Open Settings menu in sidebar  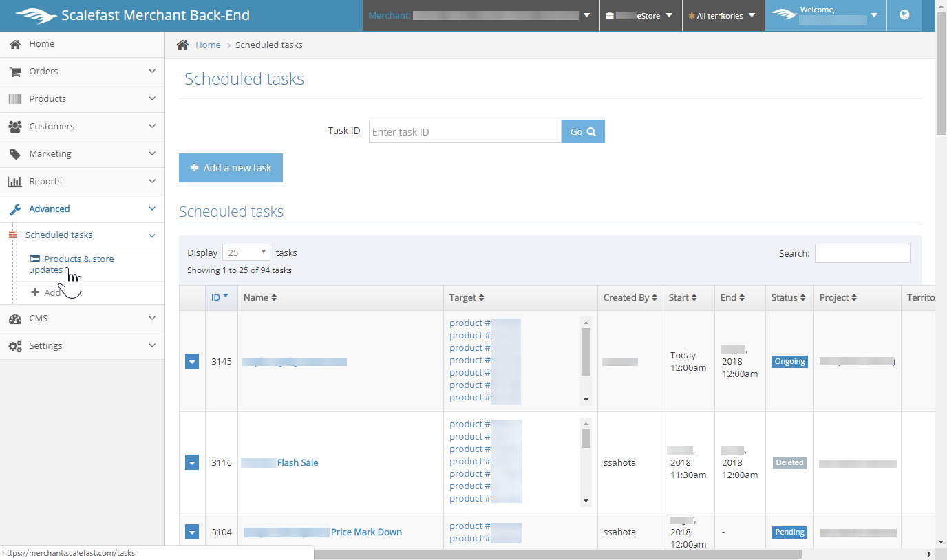pyautogui.click(x=82, y=346)
